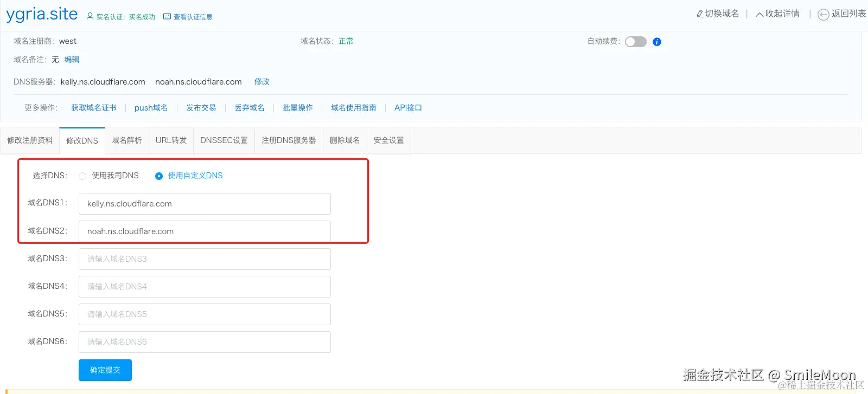Click the API接口 link
868x394 pixels.
tap(409, 108)
